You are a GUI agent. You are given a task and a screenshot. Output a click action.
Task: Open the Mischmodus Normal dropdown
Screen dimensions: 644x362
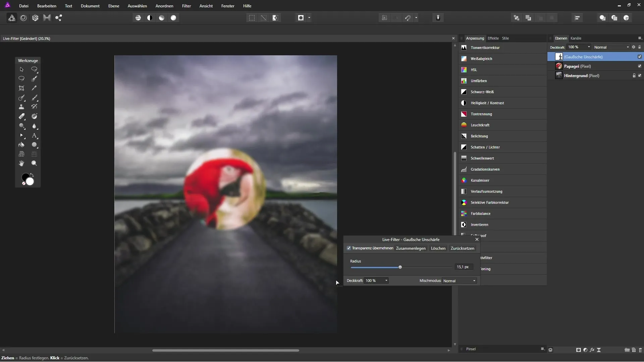coord(459,281)
